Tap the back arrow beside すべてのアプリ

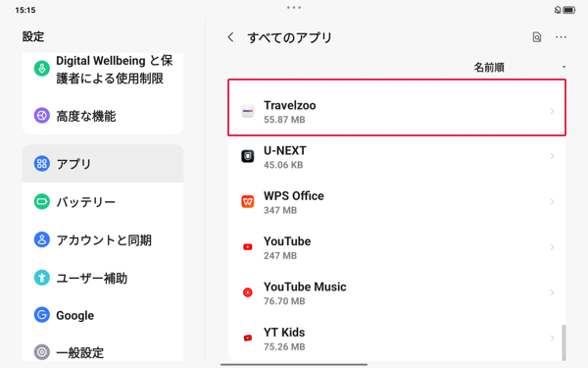click(x=230, y=37)
